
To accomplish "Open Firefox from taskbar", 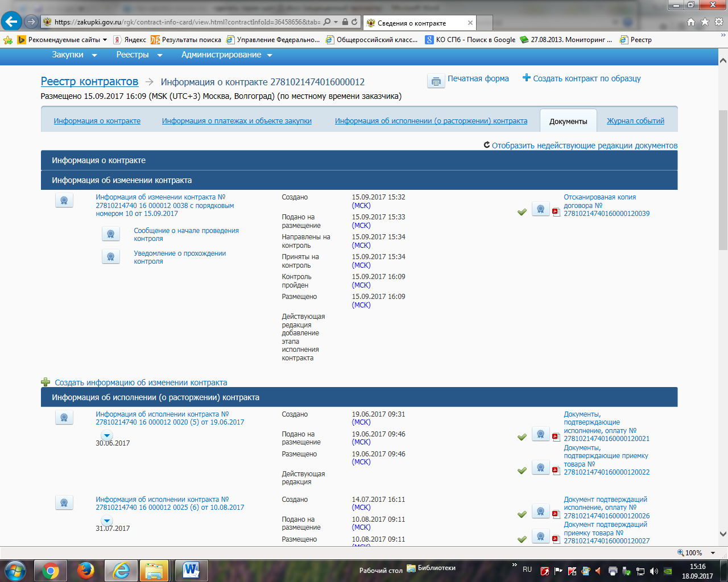I will (x=86, y=570).
